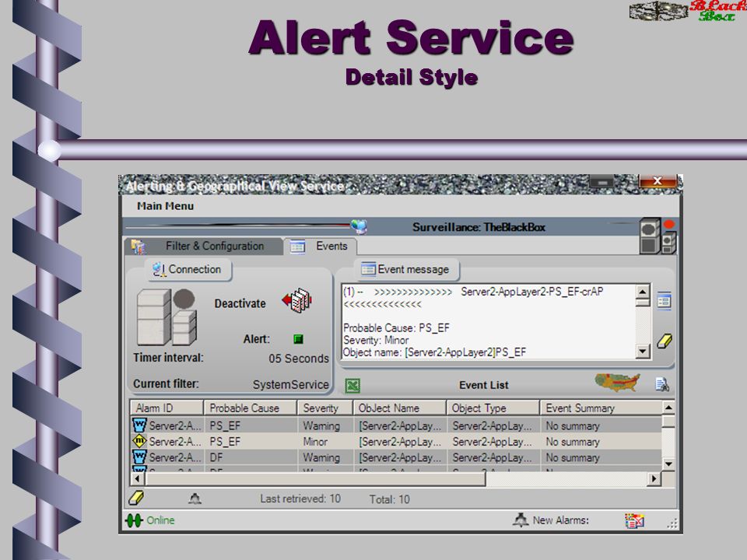This screenshot has height=560, width=747.
Task: Export event list to Excel icon
Action: click(352, 385)
